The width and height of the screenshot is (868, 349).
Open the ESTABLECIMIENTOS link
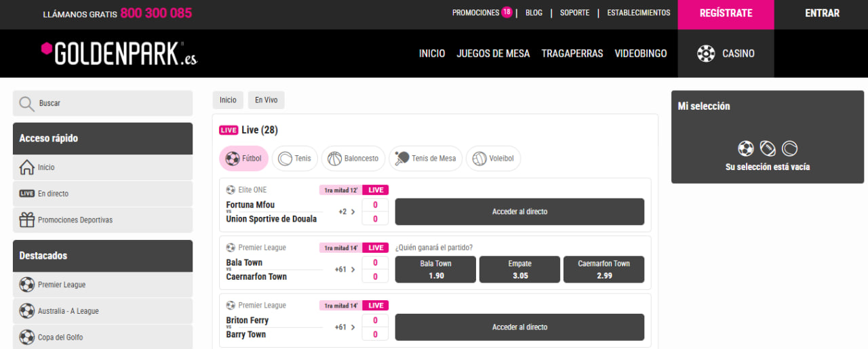pyautogui.click(x=638, y=13)
